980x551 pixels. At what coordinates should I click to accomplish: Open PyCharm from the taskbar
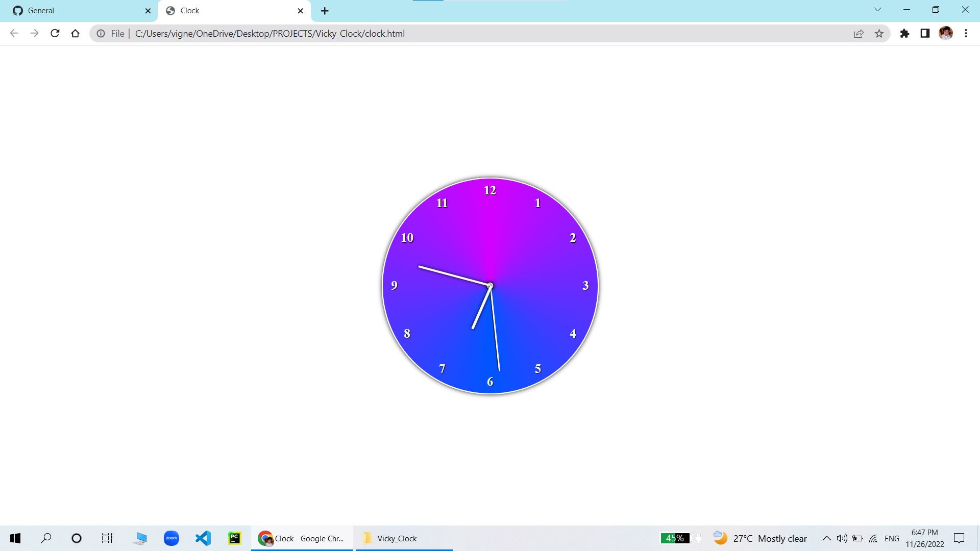coord(234,538)
